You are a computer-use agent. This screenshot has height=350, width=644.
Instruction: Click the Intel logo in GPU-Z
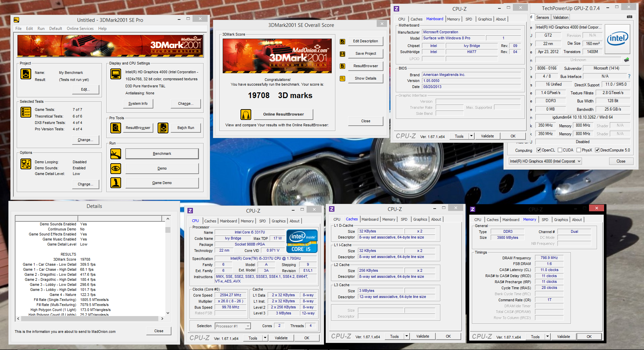point(618,39)
